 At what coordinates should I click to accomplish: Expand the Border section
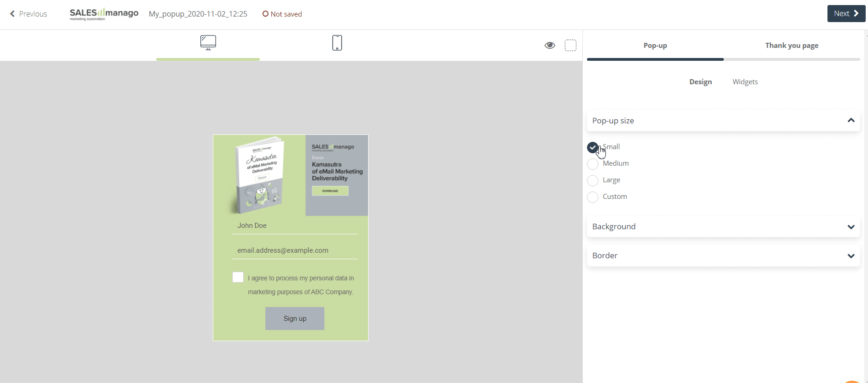(723, 255)
